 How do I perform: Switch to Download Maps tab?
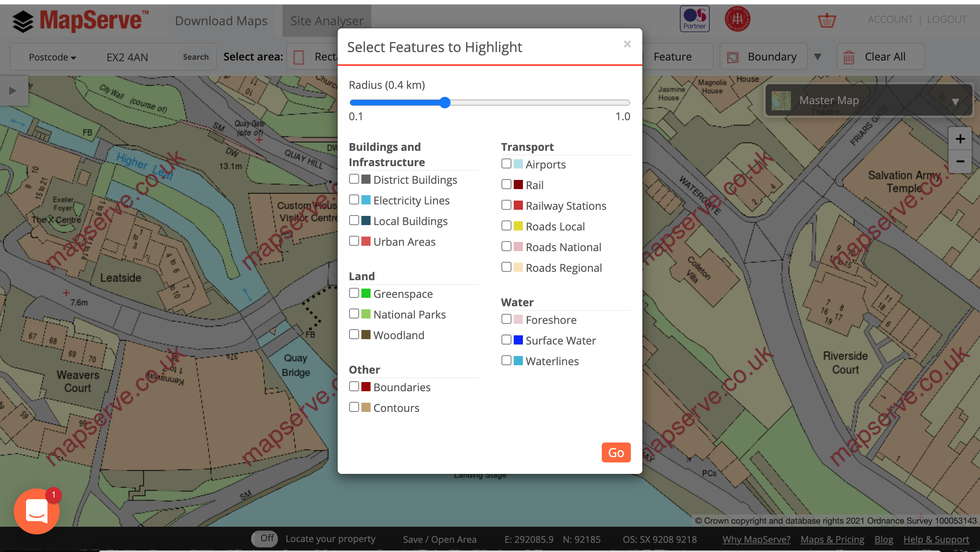[x=221, y=21]
